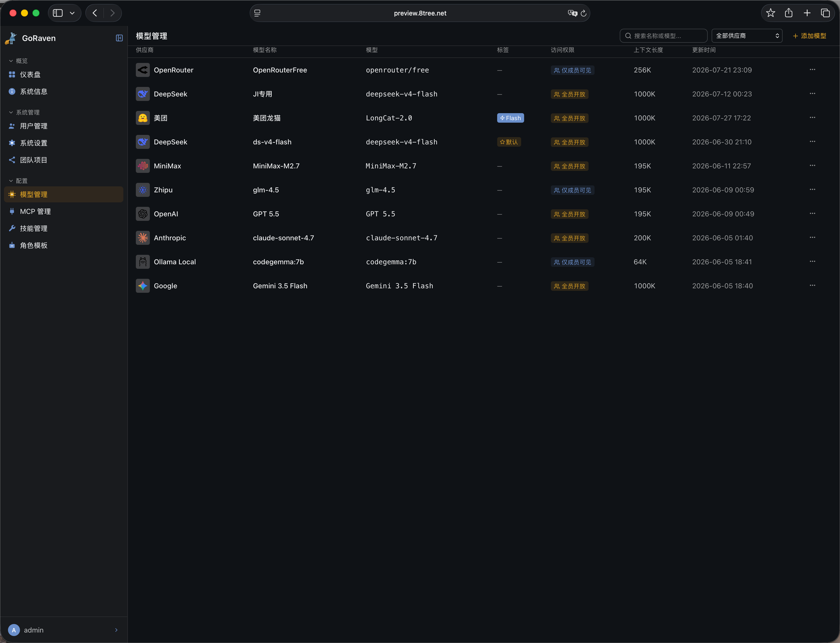Go forward to the next page
840x643 pixels.
(x=112, y=13)
